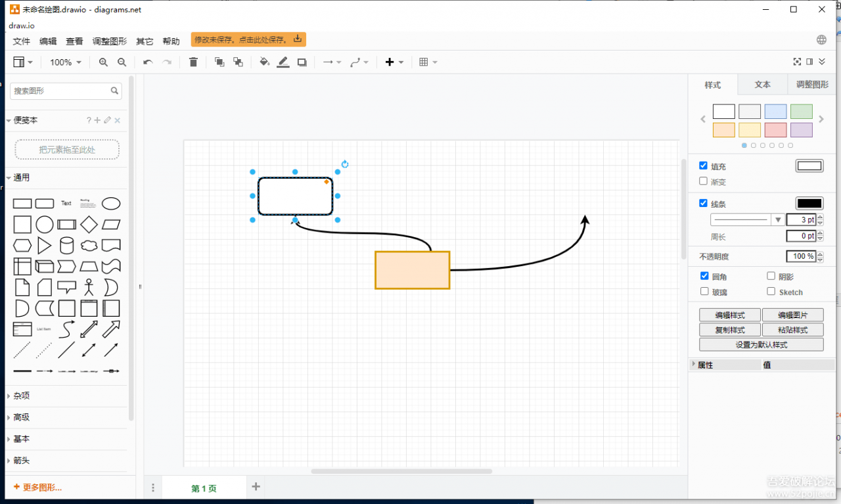Open the waypoints style dropdown
This screenshot has width=841, height=504.
point(359,62)
